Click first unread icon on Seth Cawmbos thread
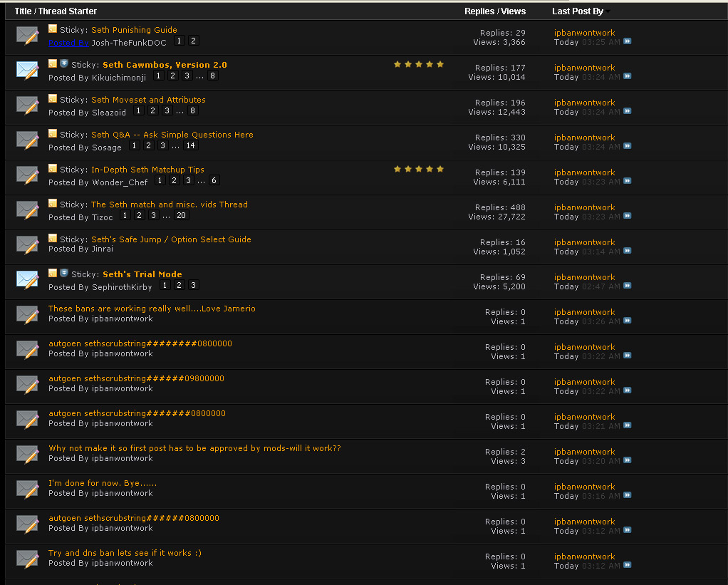728x585 pixels. point(63,64)
